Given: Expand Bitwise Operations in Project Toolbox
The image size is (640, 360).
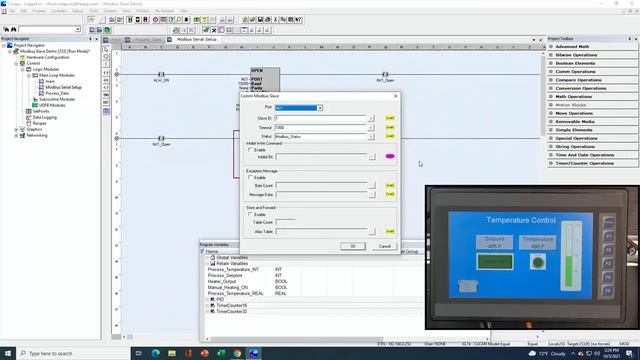Looking at the screenshot, I should pyautogui.click(x=551, y=55).
